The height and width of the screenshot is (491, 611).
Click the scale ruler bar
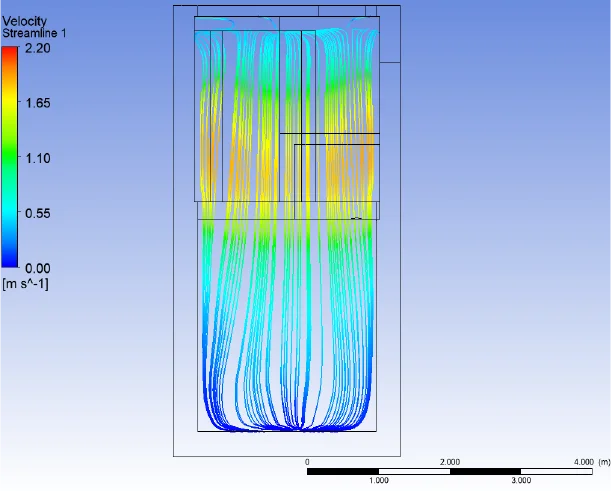coord(450,472)
